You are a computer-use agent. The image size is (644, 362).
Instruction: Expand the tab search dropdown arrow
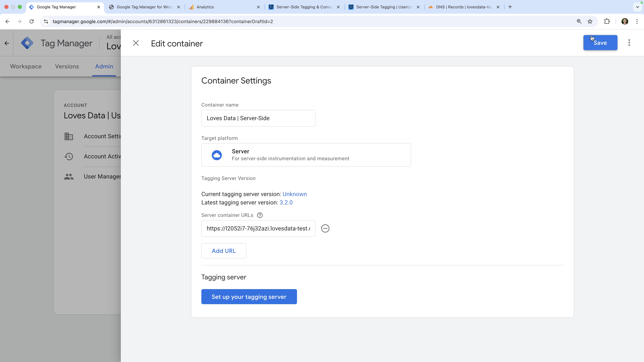(637, 7)
